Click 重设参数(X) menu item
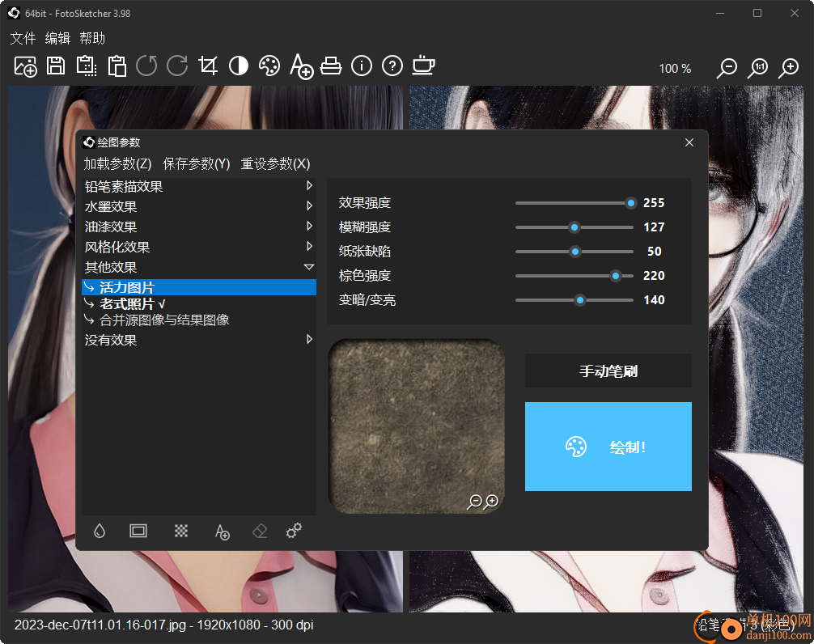This screenshot has height=644, width=814. pos(275,164)
